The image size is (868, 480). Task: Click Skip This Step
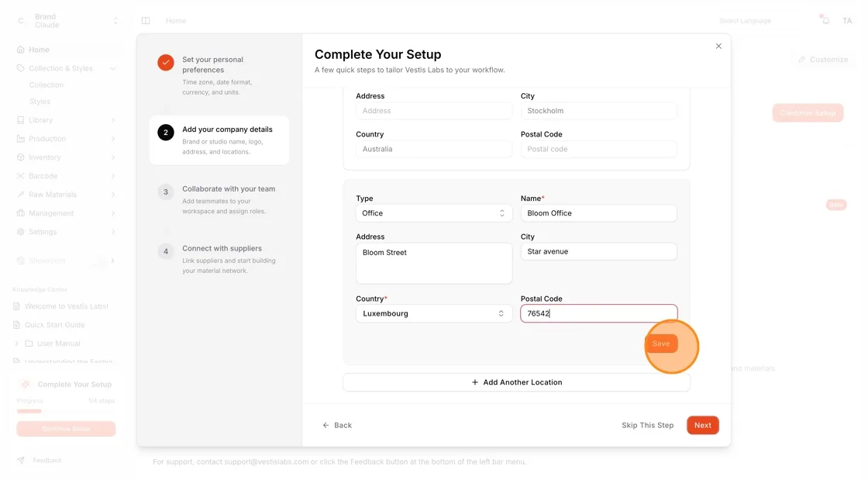pyautogui.click(x=647, y=425)
